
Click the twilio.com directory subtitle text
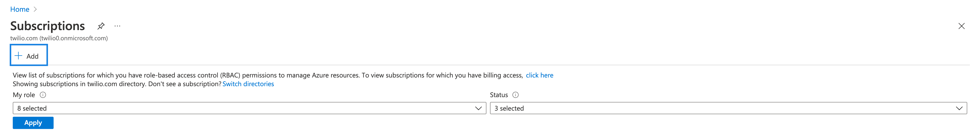pos(59,38)
